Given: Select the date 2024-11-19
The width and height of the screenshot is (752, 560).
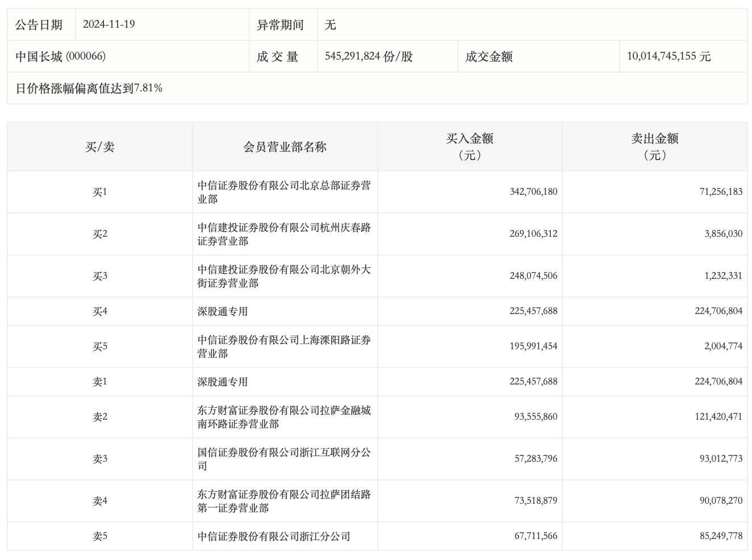Looking at the screenshot, I should point(108,24).
